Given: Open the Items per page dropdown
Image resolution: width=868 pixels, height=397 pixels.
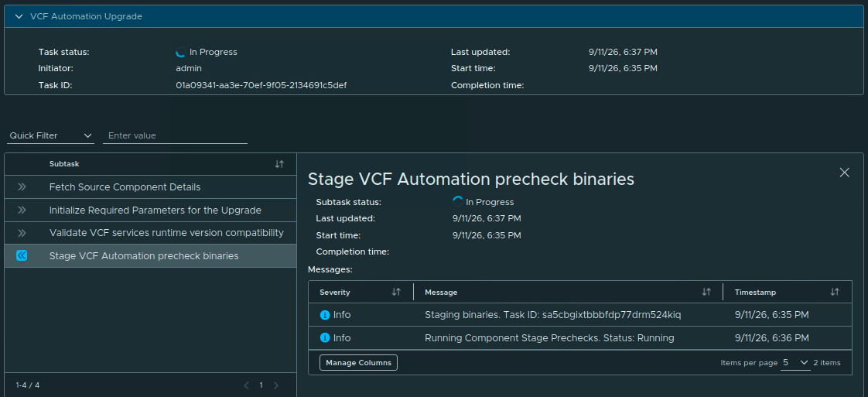Looking at the screenshot, I should point(795,363).
